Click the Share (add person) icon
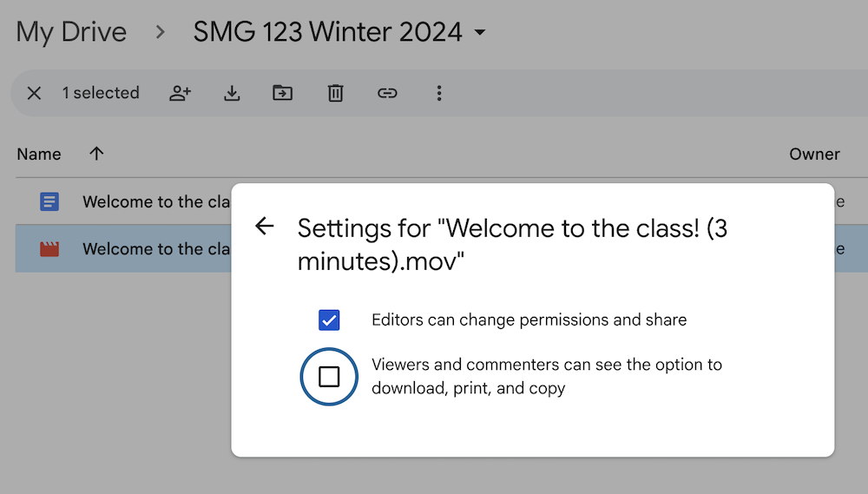The image size is (868, 494). (180, 93)
